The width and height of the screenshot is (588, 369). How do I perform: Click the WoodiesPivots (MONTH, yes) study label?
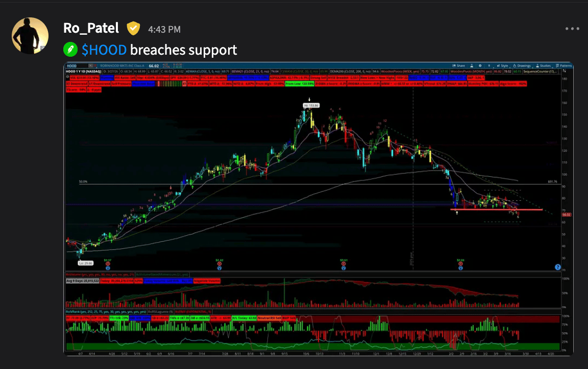471,72
